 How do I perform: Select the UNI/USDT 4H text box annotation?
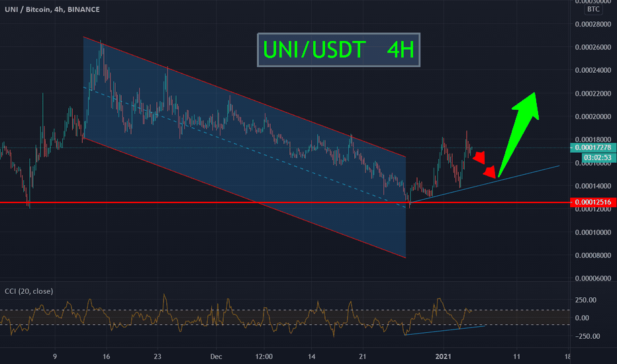[338, 50]
